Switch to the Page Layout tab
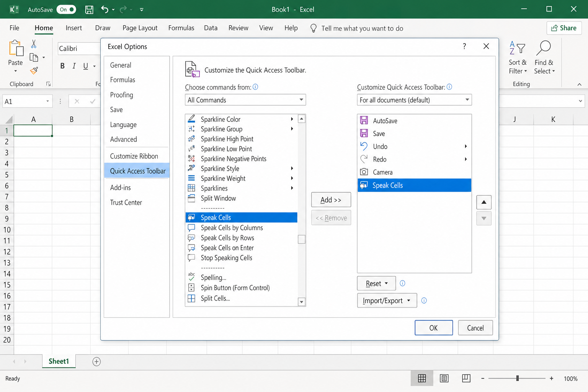Viewport: 588px width, 392px height. tap(140, 28)
